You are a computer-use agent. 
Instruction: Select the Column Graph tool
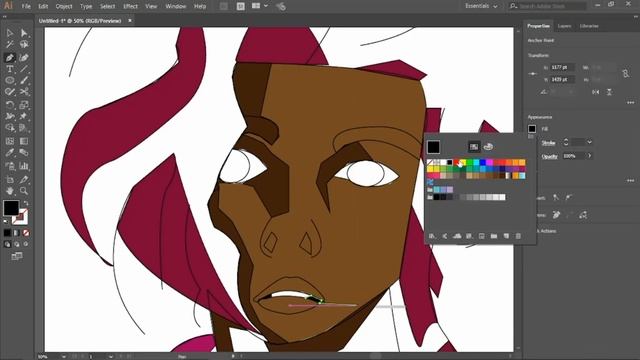pos(24,166)
